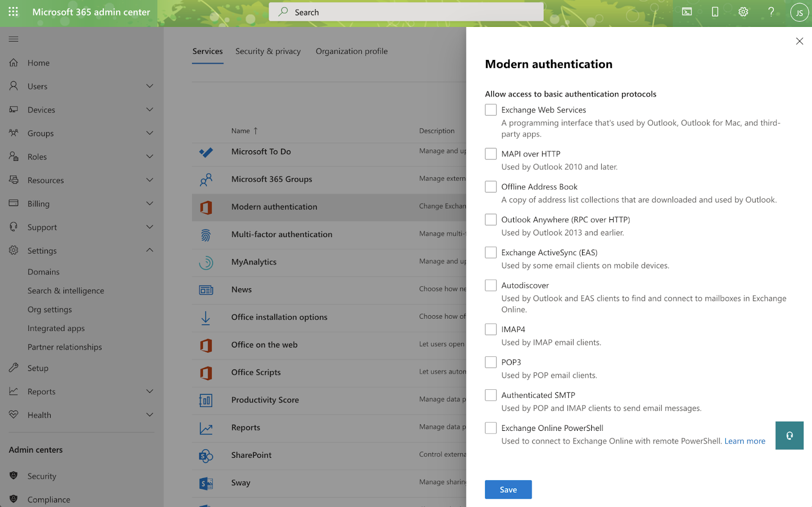Image resolution: width=812 pixels, height=507 pixels.
Task: Click the Microsoft To Do checkmark icon
Action: [x=206, y=152]
